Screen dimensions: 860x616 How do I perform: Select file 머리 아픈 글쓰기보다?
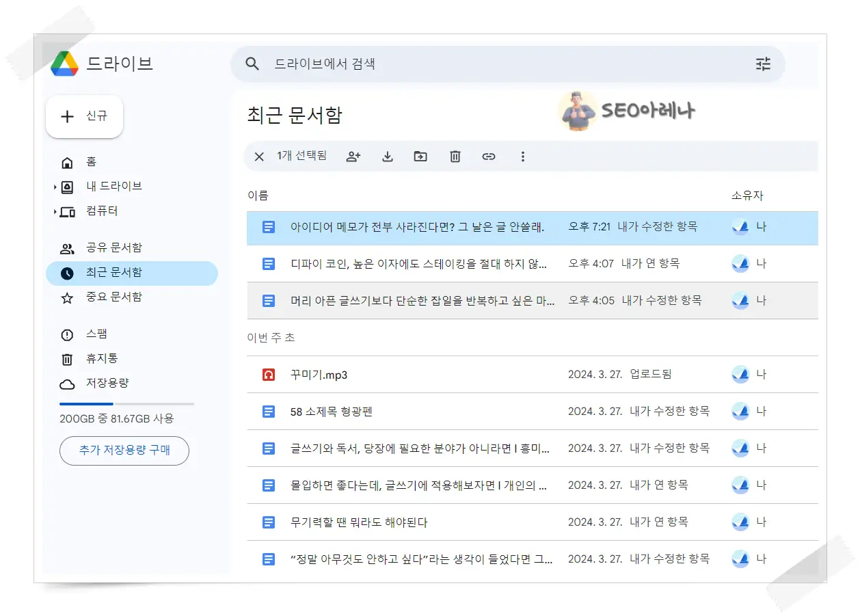coord(532,301)
